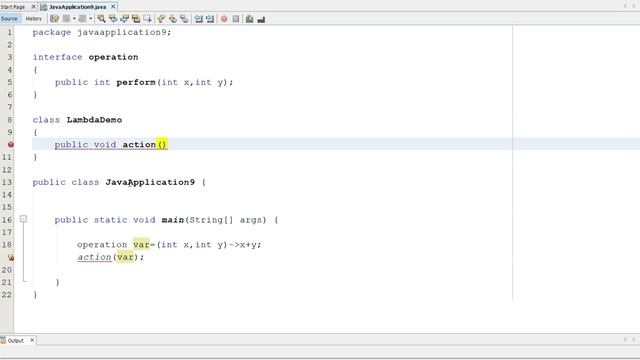
Task: Close the Output panel
Action: click(32, 340)
